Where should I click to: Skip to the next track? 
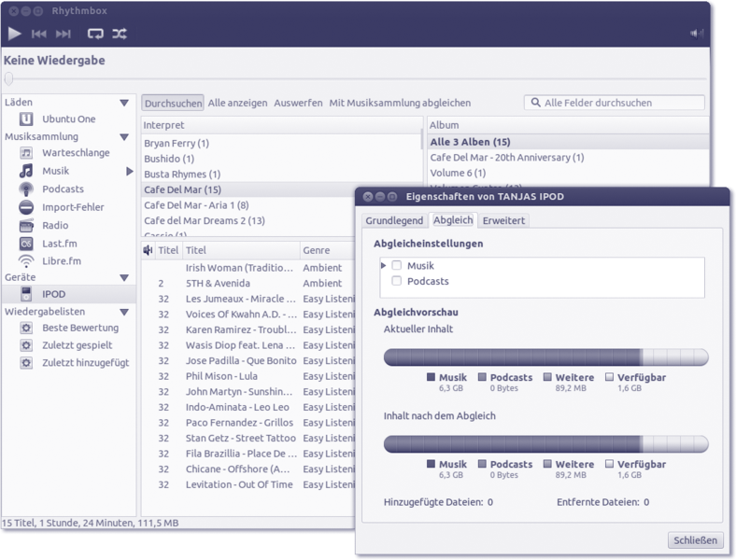click(x=64, y=34)
